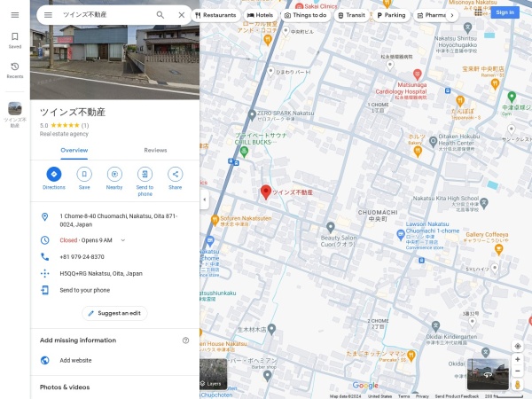Filter map by Hotels chip
This screenshot has height=399, width=532.
(x=260, y=15)
